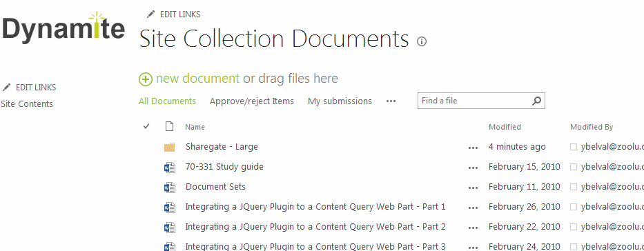Switch to the All Documents view

click(x=167, y=101)
